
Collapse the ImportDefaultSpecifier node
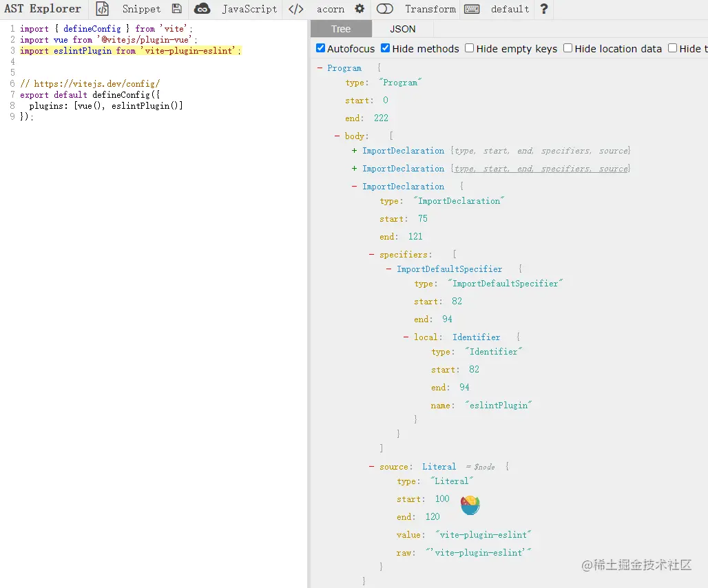click(388, 269)
